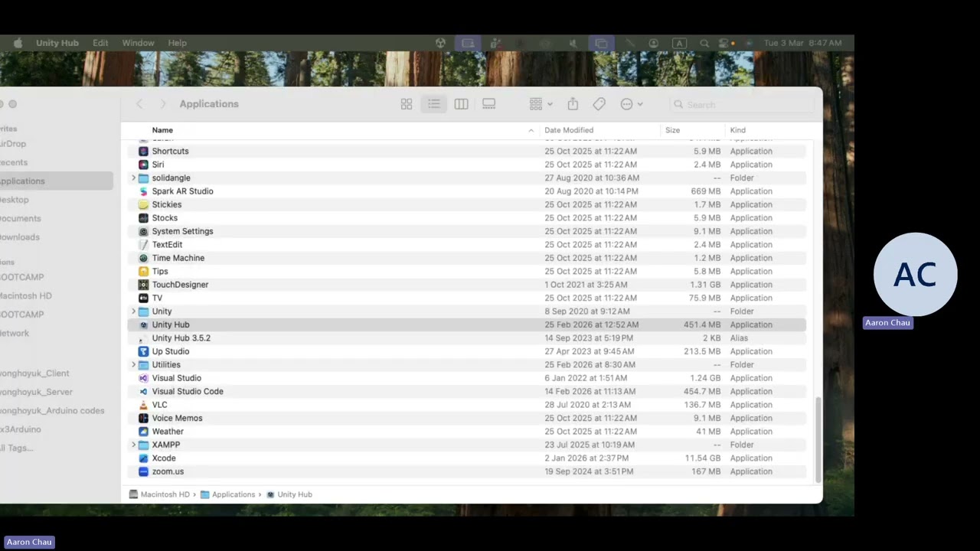The height and width of the screenshot is (551, 980).
Task: Switch Finder to list view
Action: pyautogui.click(x=434, y=104)
